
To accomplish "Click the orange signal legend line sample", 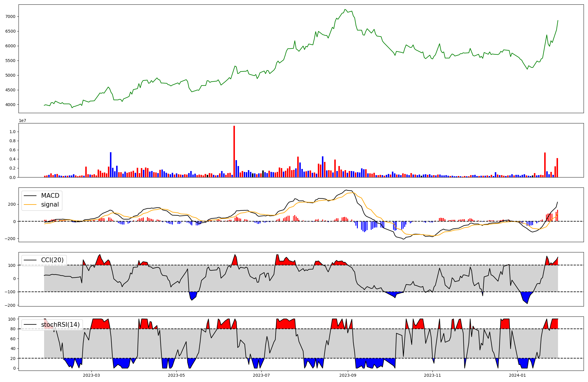I will click(30, 205).
